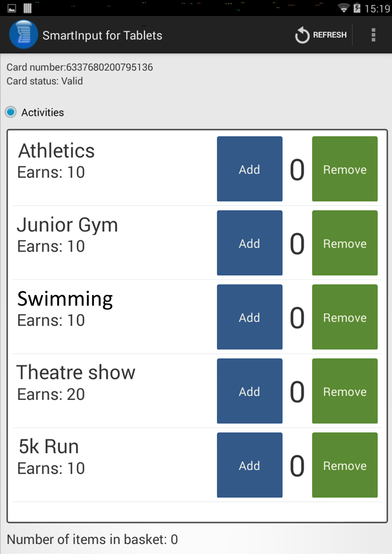
Task: Open the three-dot overflow menu
Action: pos(373,35)
